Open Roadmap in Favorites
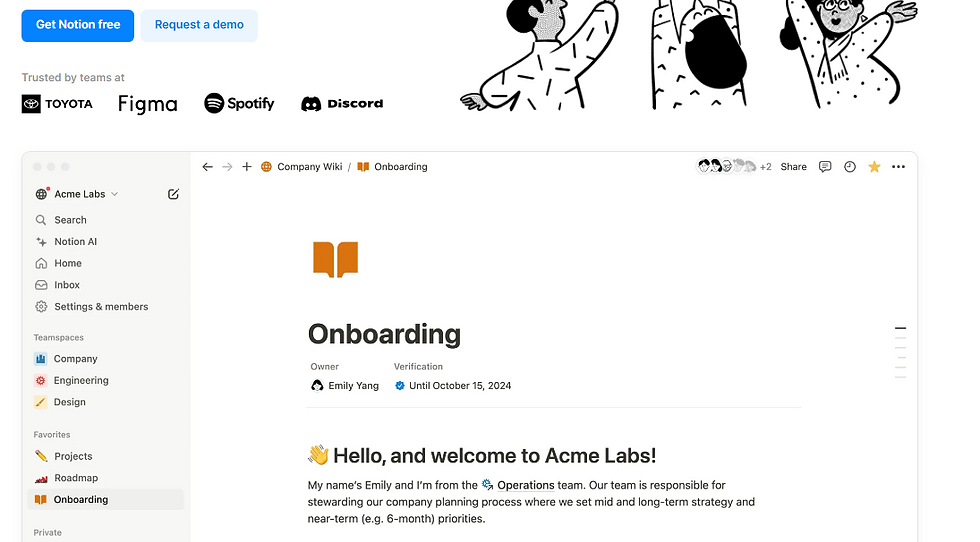 [76, 478]
